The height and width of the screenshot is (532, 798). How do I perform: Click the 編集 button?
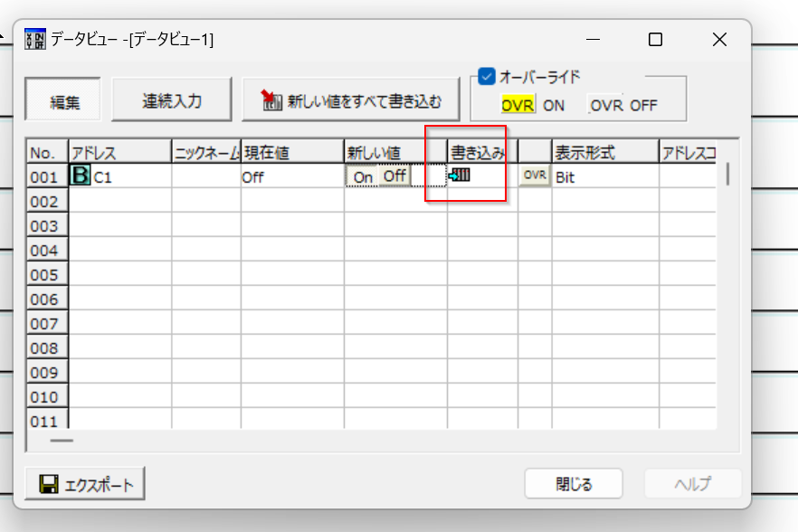[63, 100]
